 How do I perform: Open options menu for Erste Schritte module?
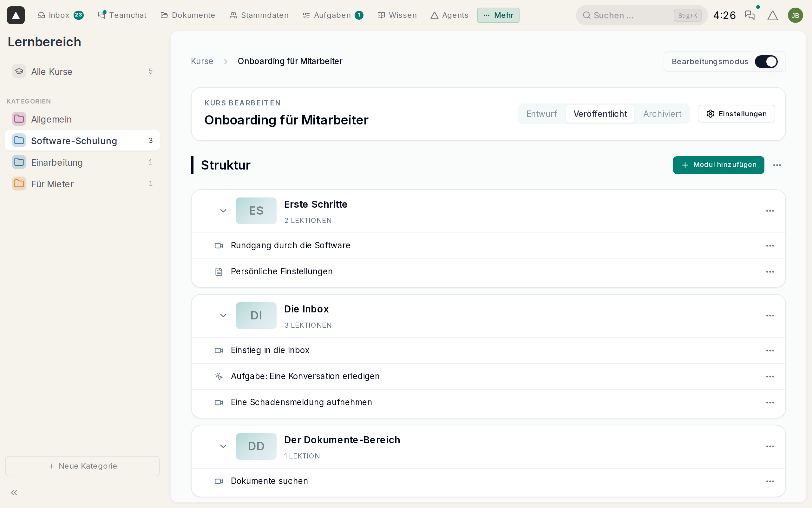pos(770,211)
